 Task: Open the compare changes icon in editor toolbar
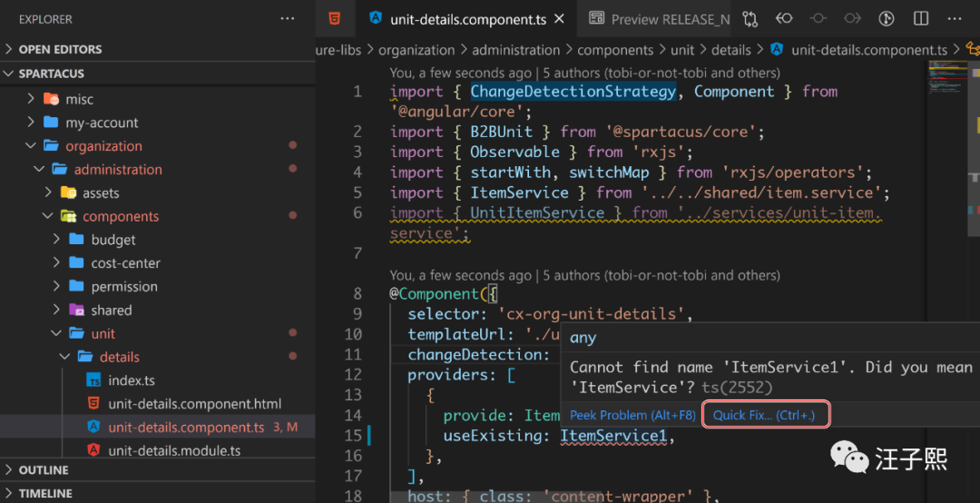[750, 19]
